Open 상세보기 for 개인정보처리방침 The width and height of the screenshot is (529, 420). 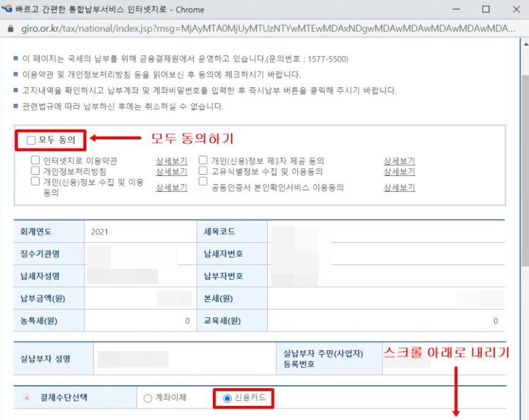pos(171,171)
